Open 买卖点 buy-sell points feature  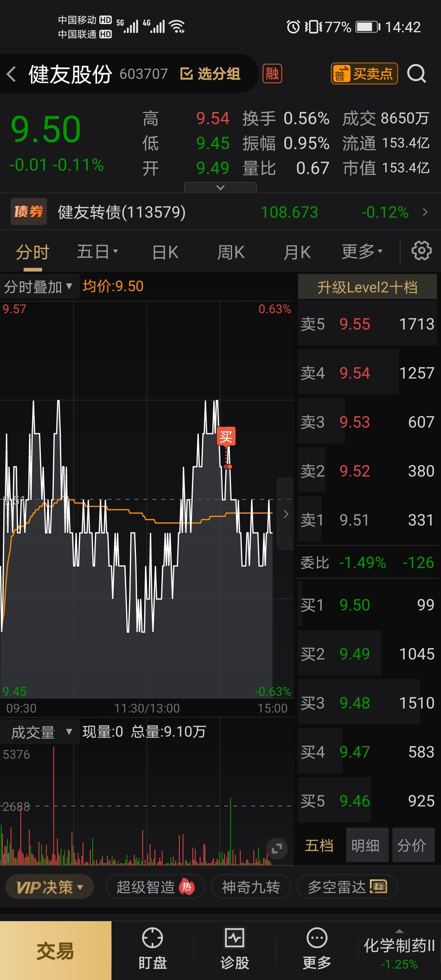click(x=364, y=74)
